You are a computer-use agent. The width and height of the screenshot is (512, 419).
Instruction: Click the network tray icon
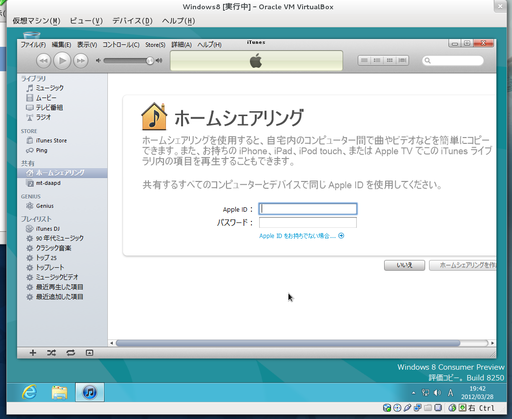pyautogui.click(x=425, y=393)
